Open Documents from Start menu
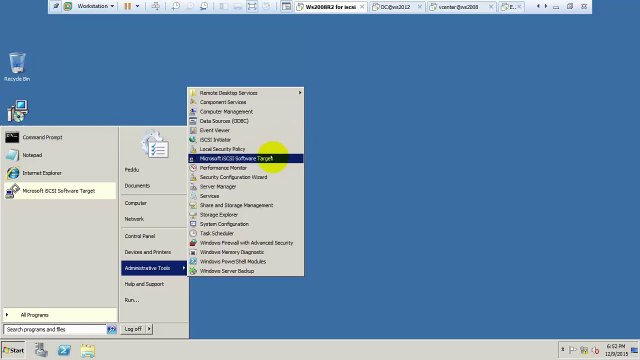This screenshot has height=360, width=640. [137, 186]
